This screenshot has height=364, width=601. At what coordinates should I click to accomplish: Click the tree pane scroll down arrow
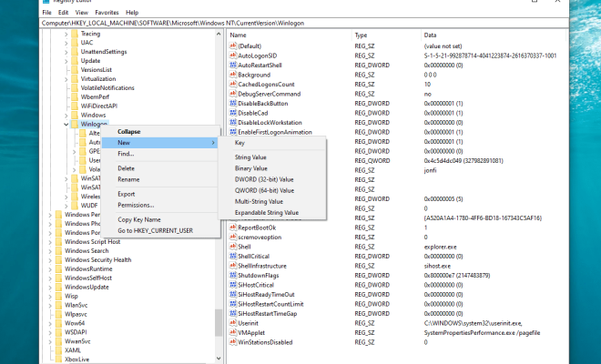coord(219,359)
